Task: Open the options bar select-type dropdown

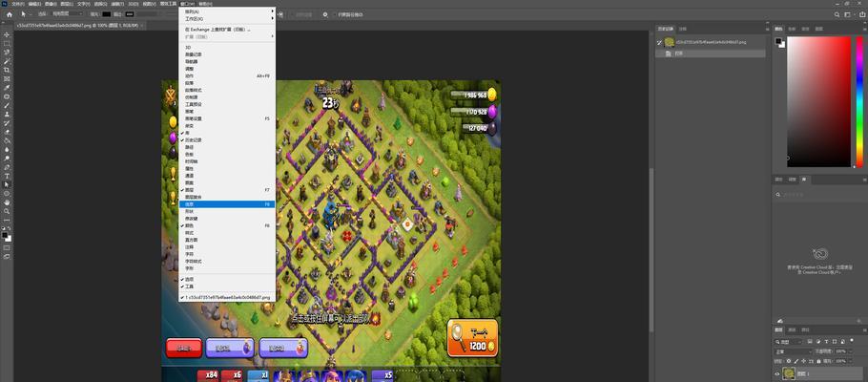Action: [67, 14]
